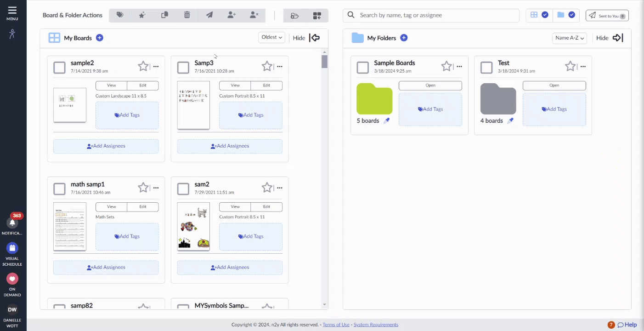The image size is (644, 331).
Task: Click the color picker eyedropper on Sample Boards folder
Action: [x=387, y=121]
